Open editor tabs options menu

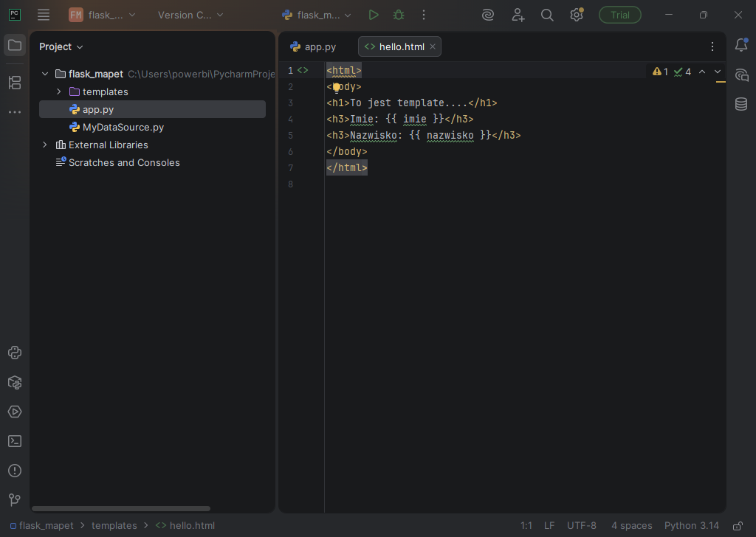point(712,46)
